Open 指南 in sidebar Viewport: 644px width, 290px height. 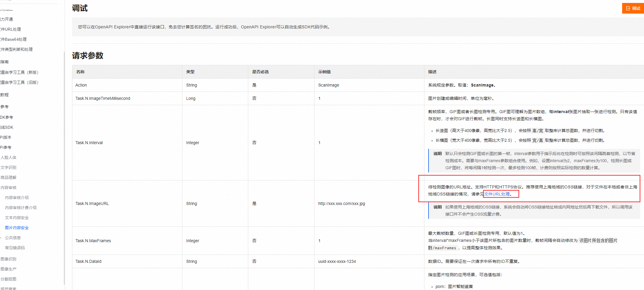(x=4, y=62)
